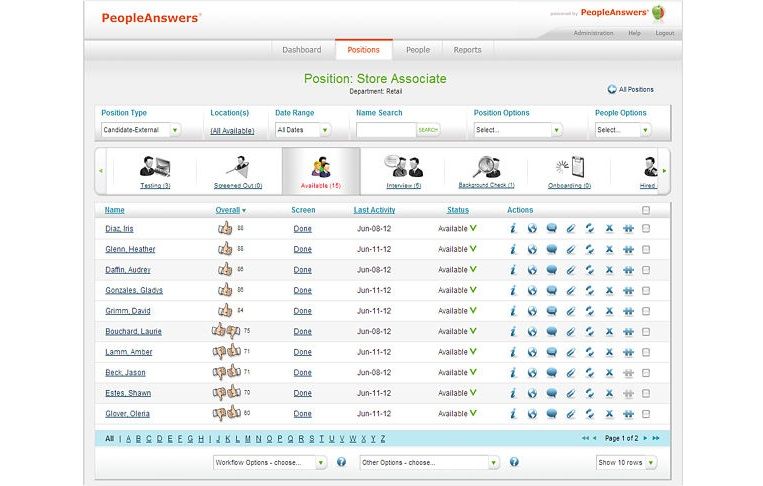Check the box for Gonzales, Gladys
The width and height of the screenshot is (763, 486).
(x=646, y=290)
